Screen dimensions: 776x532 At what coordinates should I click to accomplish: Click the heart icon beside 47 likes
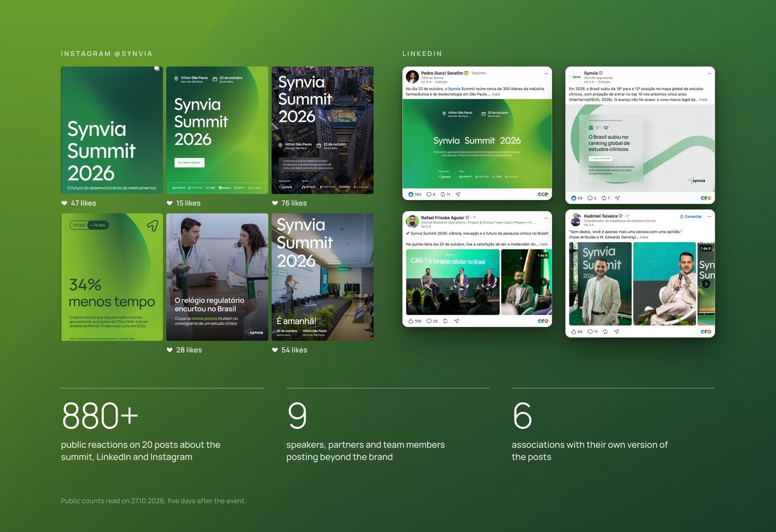click(64, 203)
